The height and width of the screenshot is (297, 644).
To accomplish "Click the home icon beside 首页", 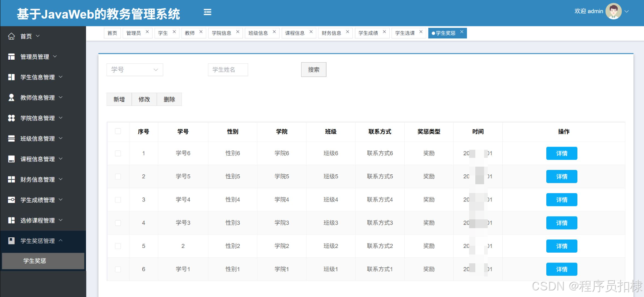I will 11,36.
